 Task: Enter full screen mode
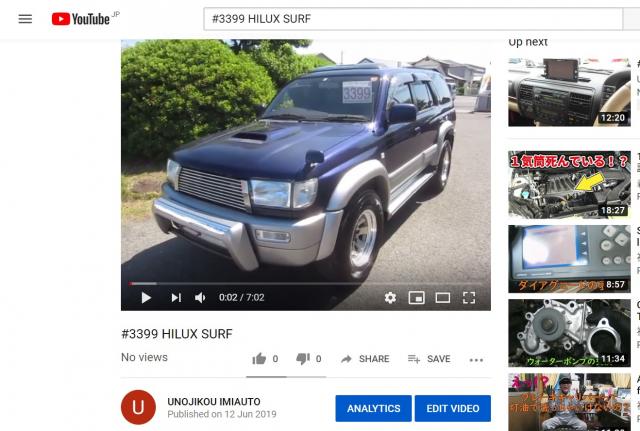click(469, 298)
